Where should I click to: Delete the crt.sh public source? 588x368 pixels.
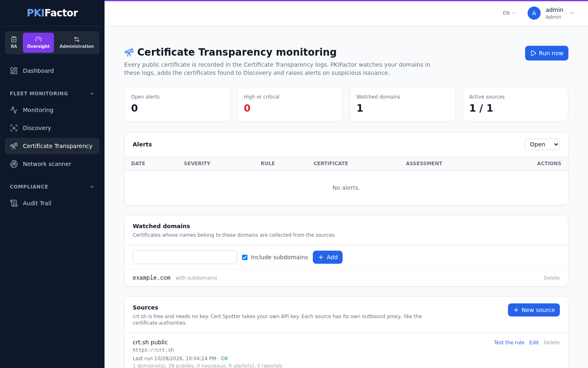pos(552,343)
